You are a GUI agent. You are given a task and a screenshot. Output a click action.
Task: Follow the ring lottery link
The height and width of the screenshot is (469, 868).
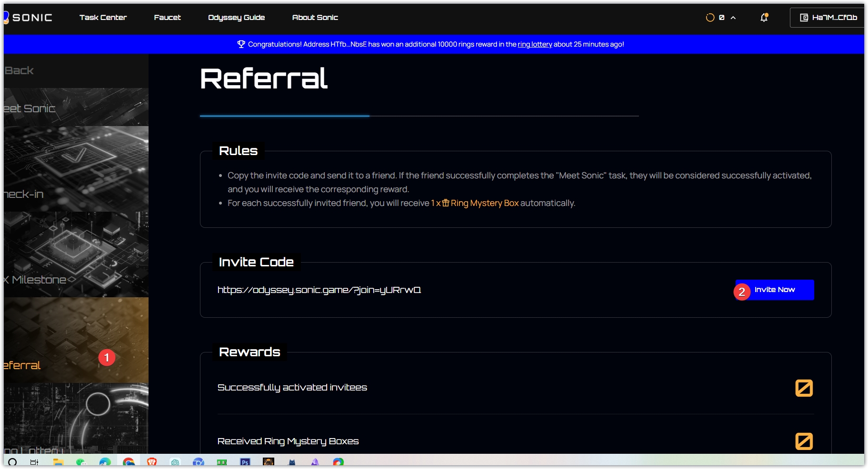(535, 44)
